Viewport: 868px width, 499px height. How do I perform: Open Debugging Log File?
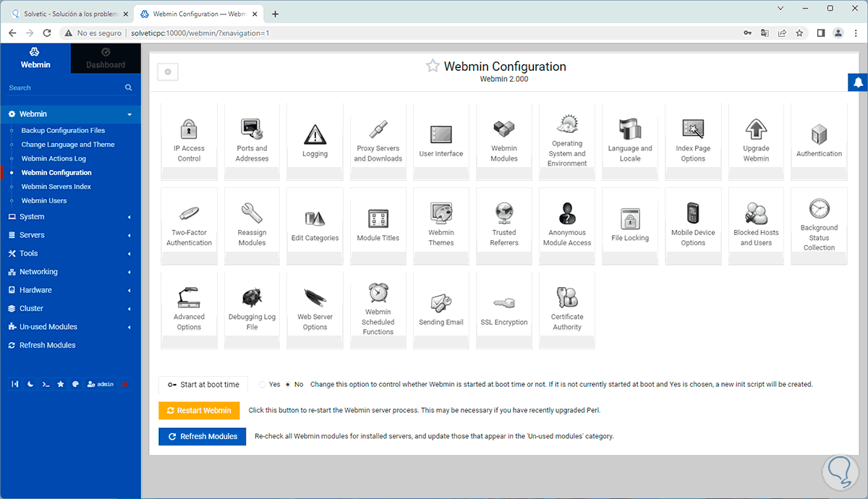pos(252,311)
